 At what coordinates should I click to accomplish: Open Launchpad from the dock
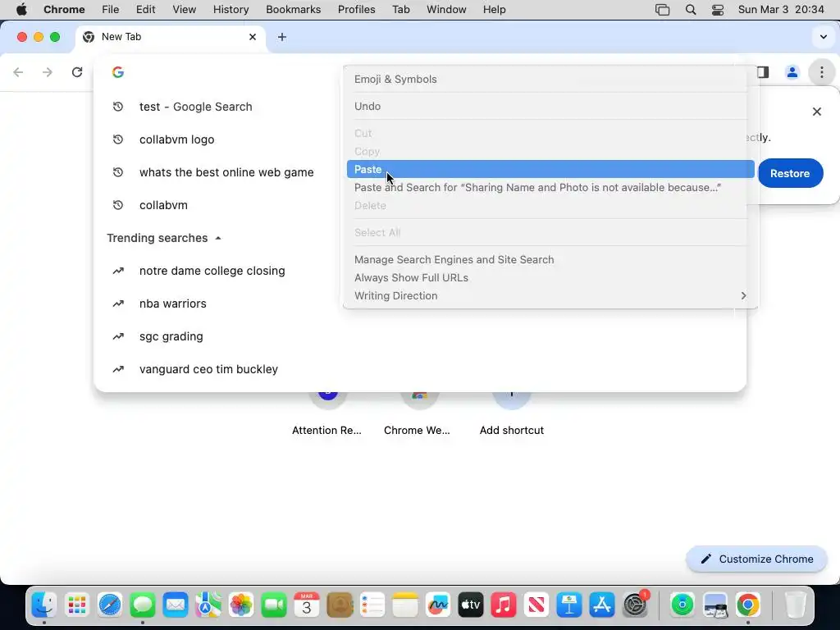77,605
